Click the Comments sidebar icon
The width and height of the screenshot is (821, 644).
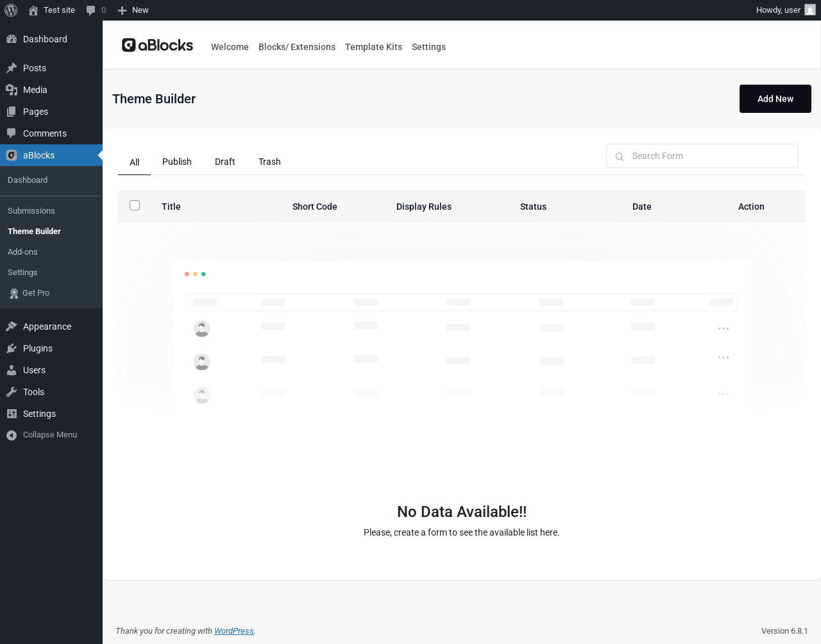[12, 133]
